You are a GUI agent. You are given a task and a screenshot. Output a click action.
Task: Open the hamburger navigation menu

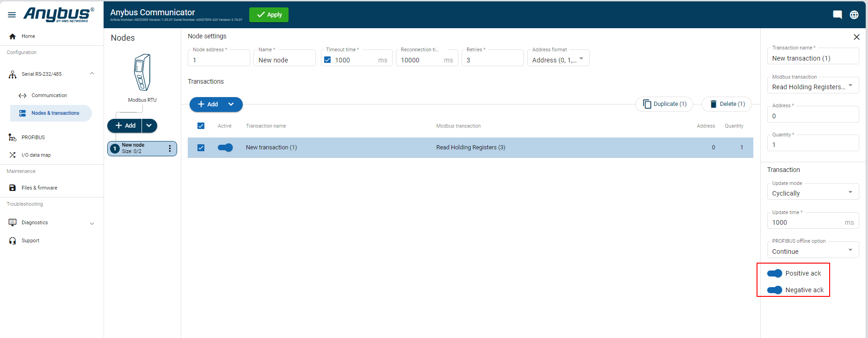click(x=12, y=15)
